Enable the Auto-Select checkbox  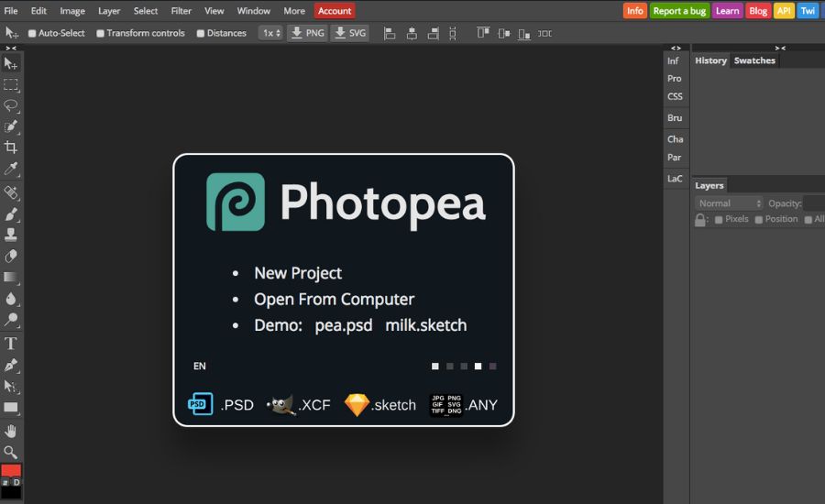pos(33,33)
